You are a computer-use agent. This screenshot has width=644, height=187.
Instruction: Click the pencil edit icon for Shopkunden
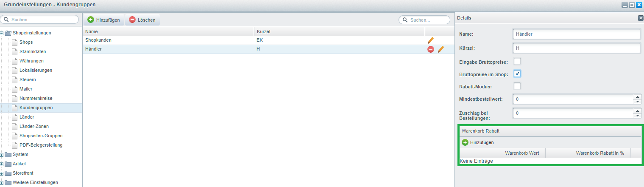(x=430, y=40)
